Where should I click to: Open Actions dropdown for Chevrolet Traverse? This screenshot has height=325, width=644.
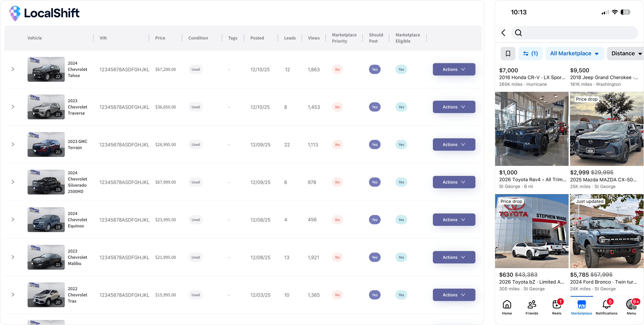pos(454,107)
